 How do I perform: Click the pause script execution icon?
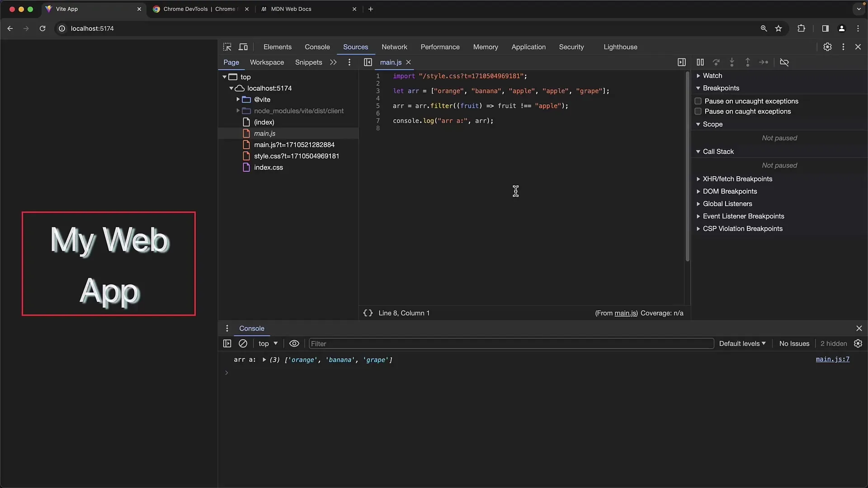(700, 62)
